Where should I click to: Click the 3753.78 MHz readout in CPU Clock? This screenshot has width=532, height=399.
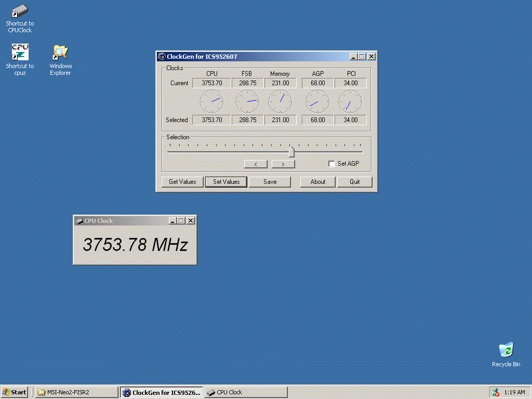(135, 245)
